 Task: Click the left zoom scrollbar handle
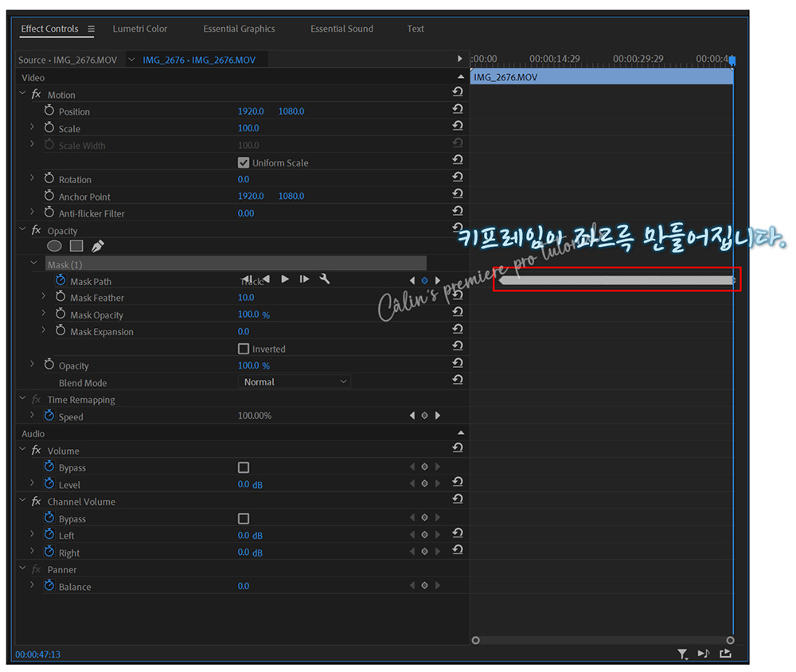click(x=476, y=640)
